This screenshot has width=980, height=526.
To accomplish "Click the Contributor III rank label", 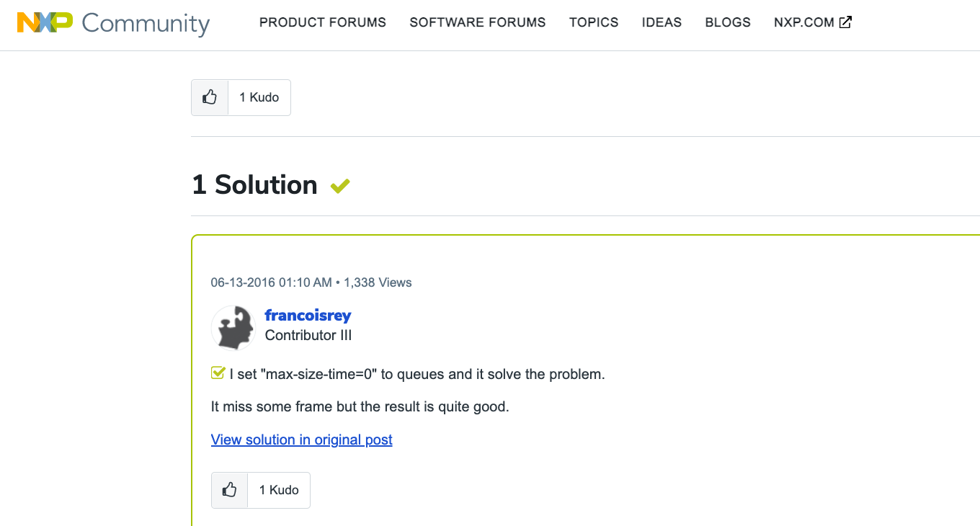I will [x=308, y=336].
